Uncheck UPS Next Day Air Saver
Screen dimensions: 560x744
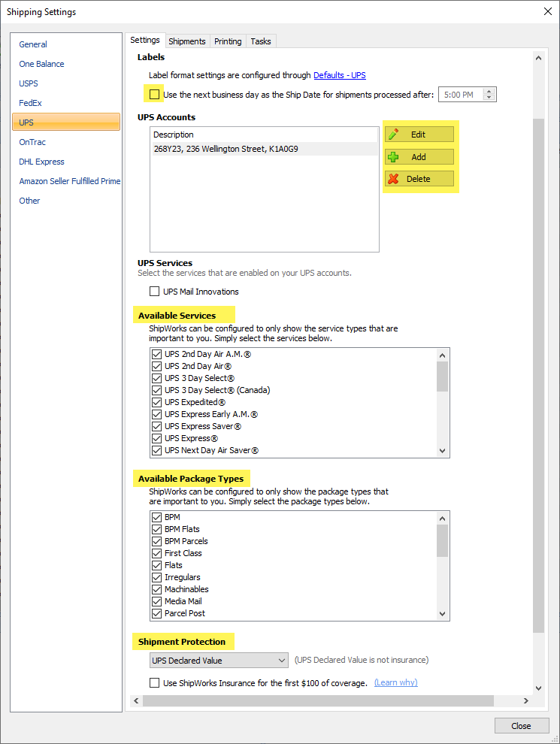pyautogui.click(x=156, y=450)
